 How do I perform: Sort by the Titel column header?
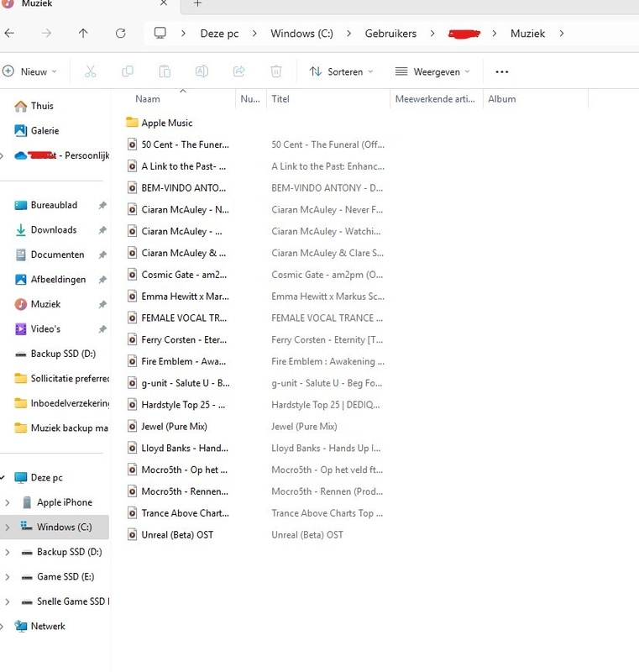point(280,99)
